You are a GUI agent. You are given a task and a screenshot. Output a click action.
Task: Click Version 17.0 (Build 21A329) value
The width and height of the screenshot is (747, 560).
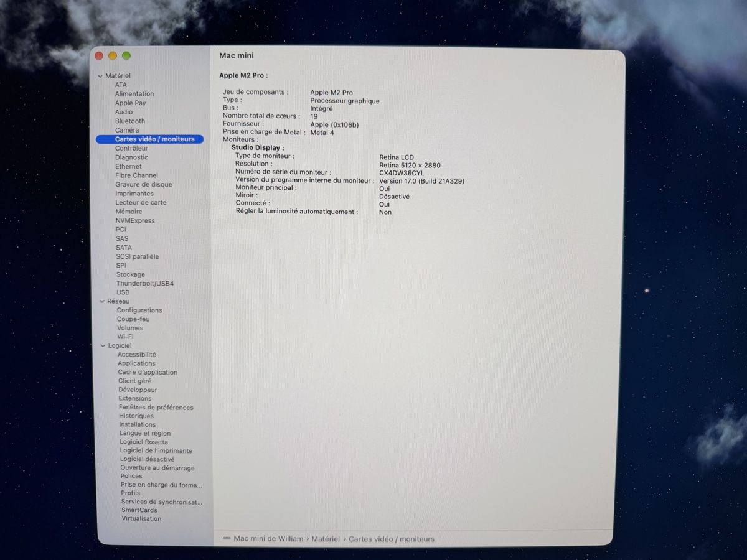[x=421, y=181]
